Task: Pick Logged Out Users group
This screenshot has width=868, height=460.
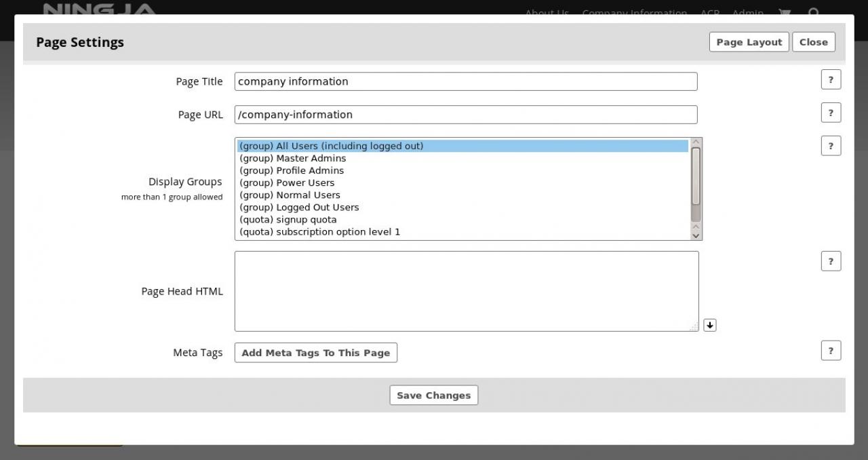Action: 299,207
